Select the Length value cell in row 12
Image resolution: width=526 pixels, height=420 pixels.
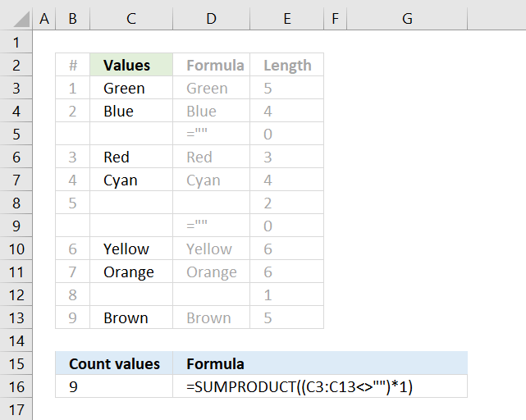(x=287, y=294)
